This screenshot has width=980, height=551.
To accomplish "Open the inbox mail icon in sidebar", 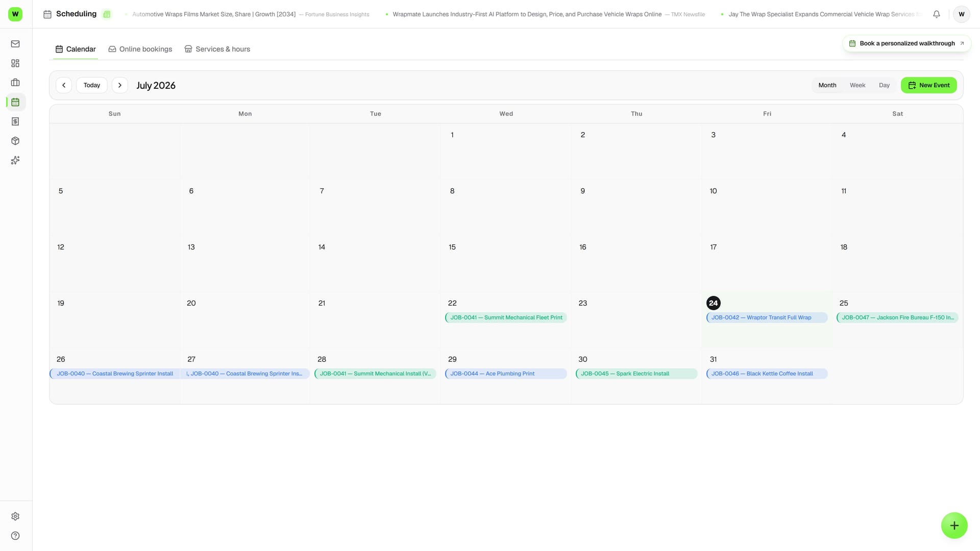I will click(15, 44).
